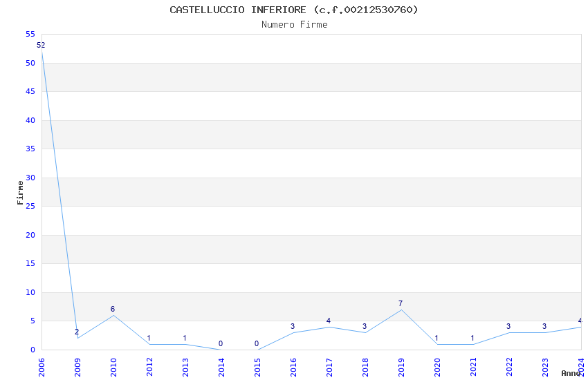Select the 2016 year label on the x-axis
This screenshot has height=380, width=588.
tap(293, 366)
